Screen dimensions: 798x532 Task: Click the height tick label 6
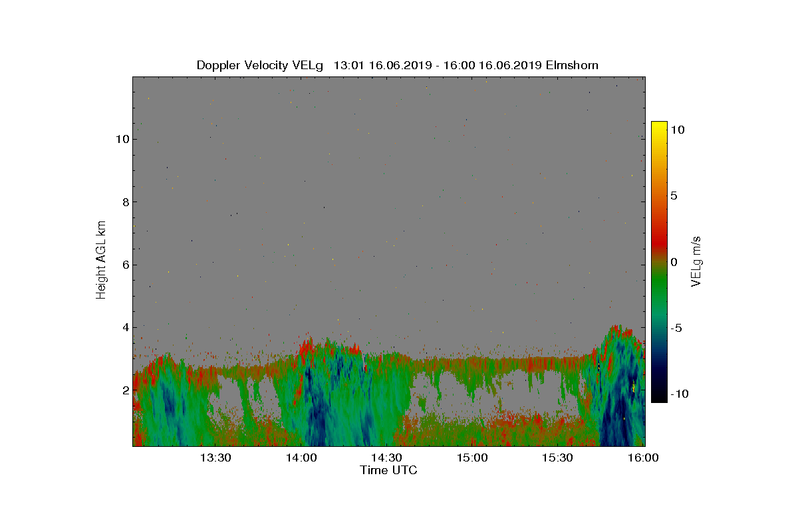coord(124,265)
